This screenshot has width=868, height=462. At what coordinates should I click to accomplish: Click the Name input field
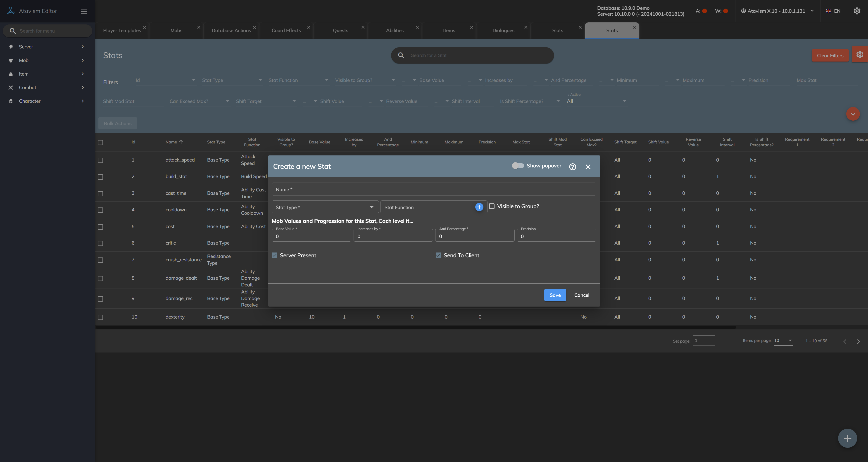pos(434,189)
